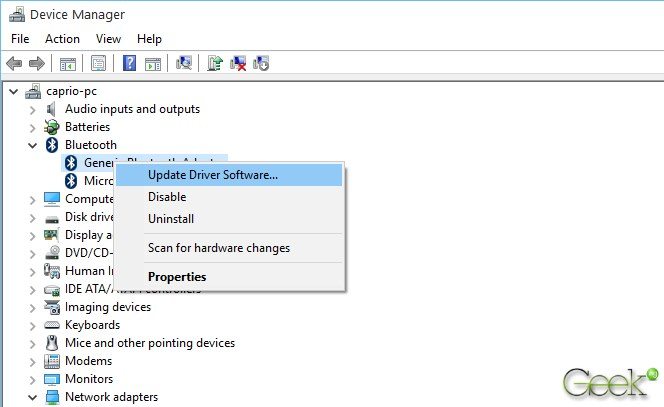Click the Uninstall device toolbar icon with red X
Image resolution: width=664 pixels, height=407 pixels.
(238, 64)
